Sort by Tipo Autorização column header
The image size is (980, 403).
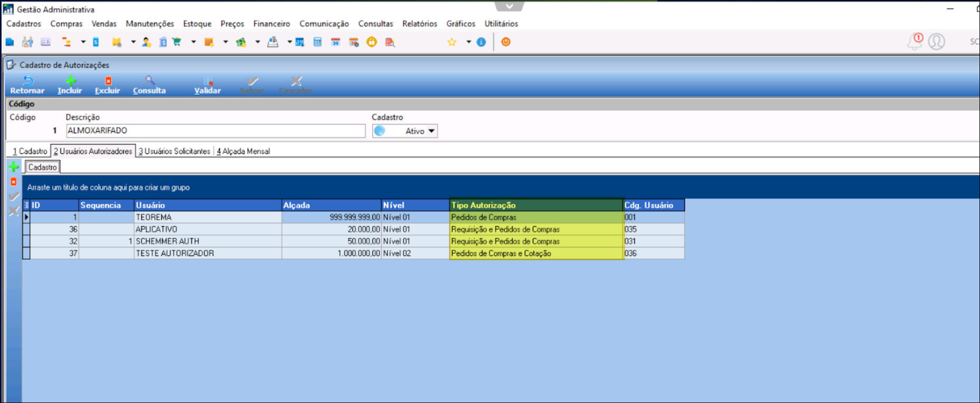point(536,205)
